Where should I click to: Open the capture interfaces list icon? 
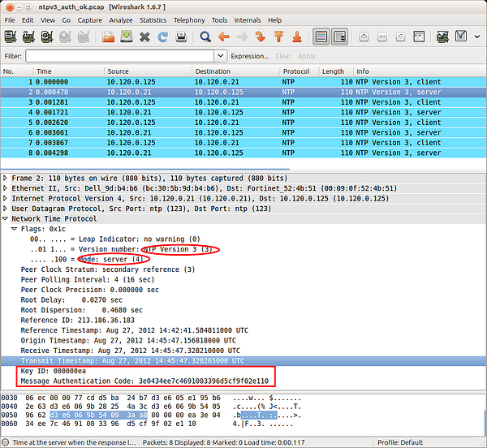click(11, 37)
